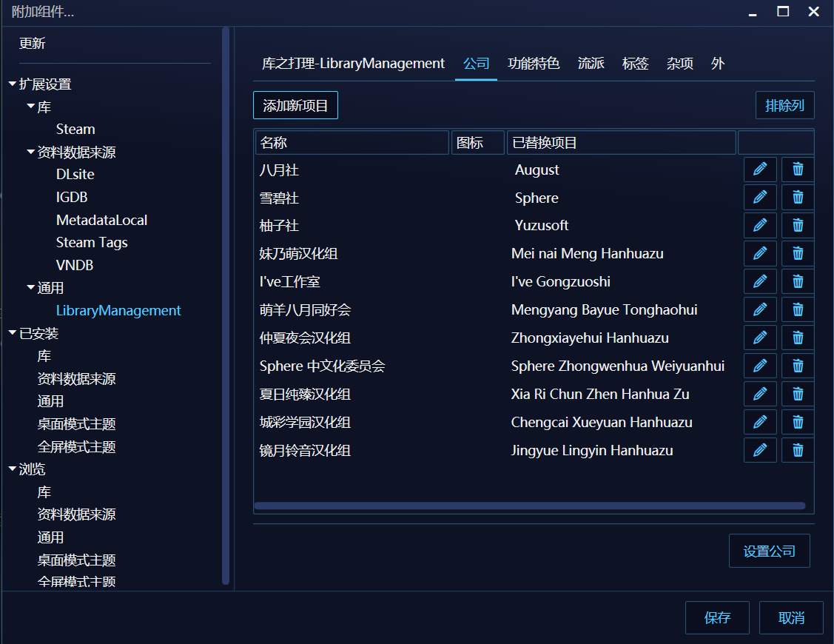Image resolution: width=834 pixels, height=644 pixels.
Task: Edit the Sphere 雪碧社 entry
Action: pyautogui.click(x=760, y=198)
